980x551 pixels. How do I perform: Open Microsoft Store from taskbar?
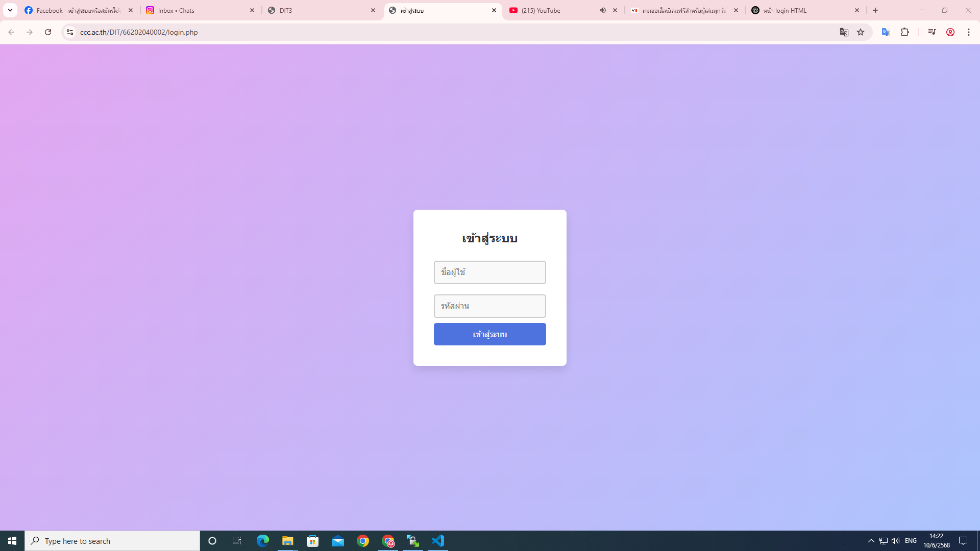[x=313, y=541]
